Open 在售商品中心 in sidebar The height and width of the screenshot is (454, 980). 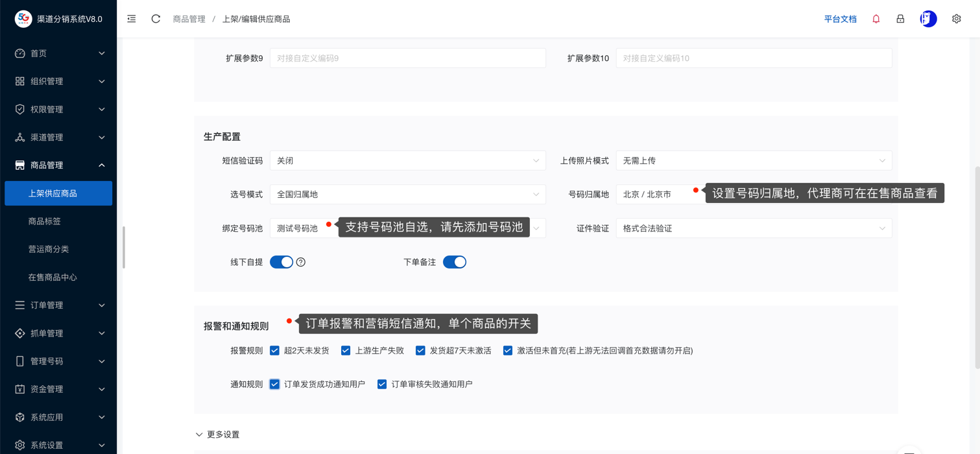[53, 277]
